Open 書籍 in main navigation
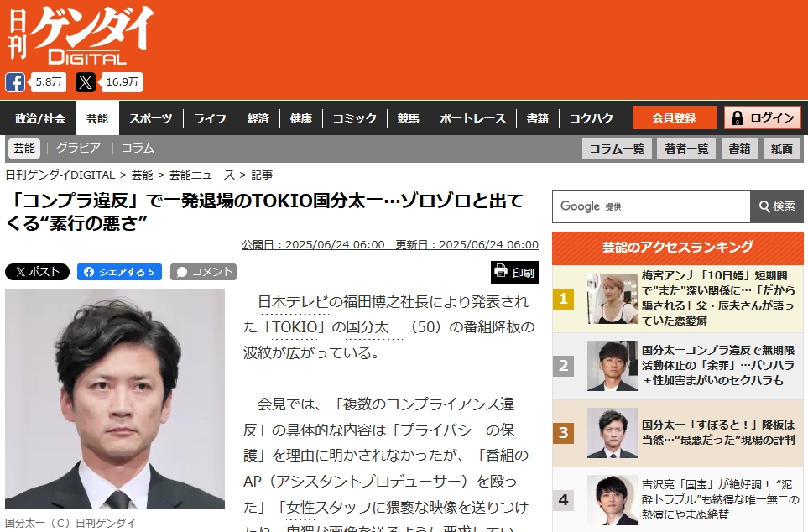 point(538,118)
